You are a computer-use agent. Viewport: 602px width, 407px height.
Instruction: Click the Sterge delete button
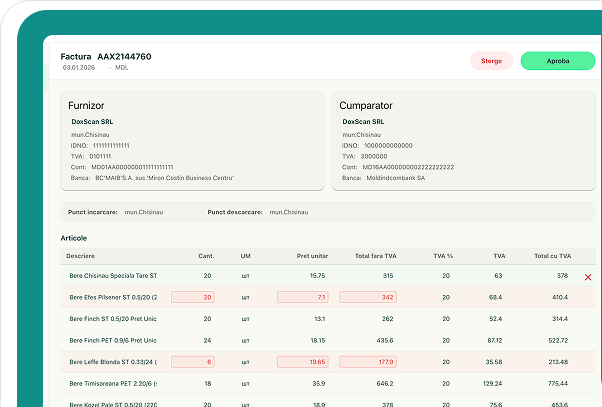tap(491, 61)
